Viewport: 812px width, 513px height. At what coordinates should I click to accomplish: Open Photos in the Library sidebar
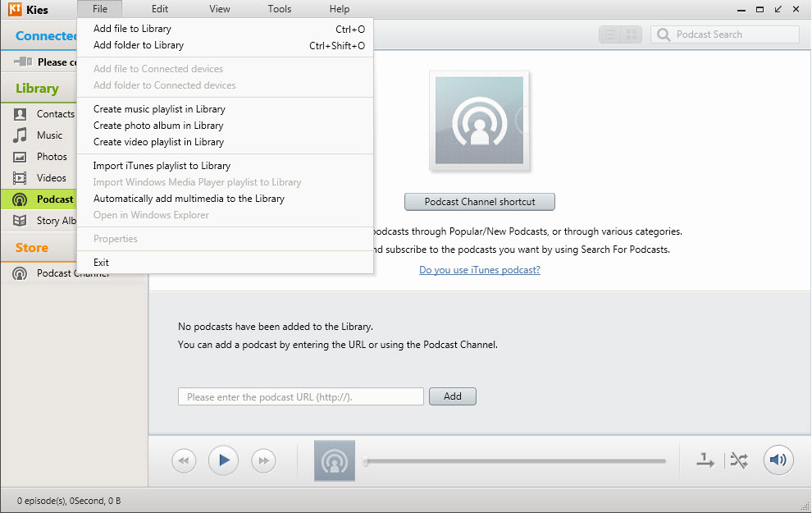(52, 157)
